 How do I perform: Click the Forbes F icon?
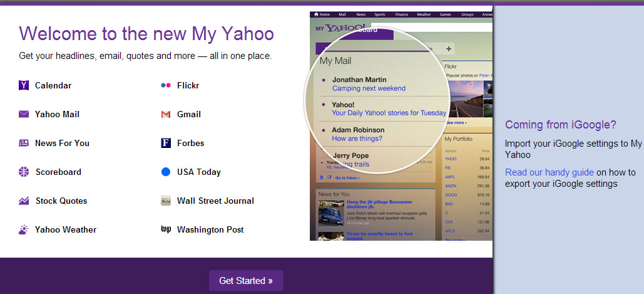[165, 143]
